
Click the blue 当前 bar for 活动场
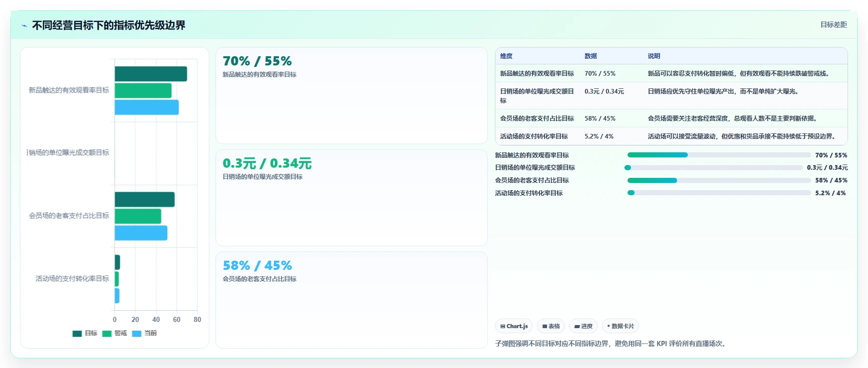coord(117,296)
